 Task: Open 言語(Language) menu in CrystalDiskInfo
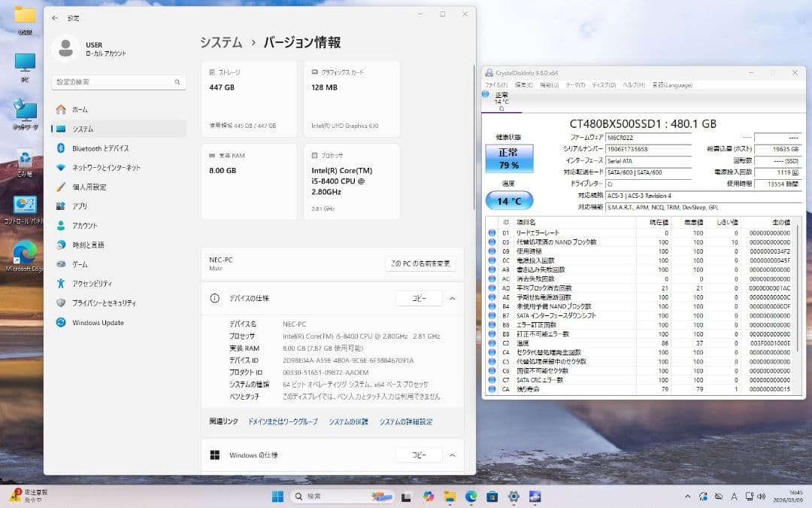[x=672, y=85]
